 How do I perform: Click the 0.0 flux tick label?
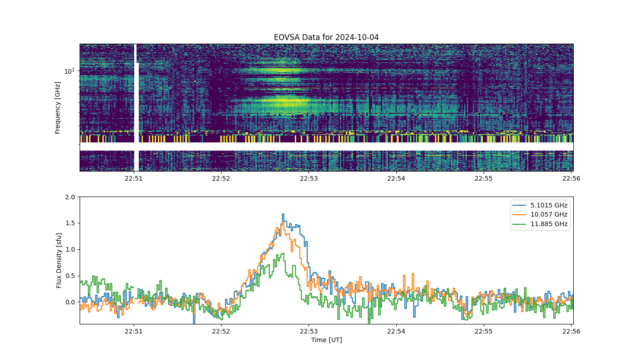tap(70, 302)
